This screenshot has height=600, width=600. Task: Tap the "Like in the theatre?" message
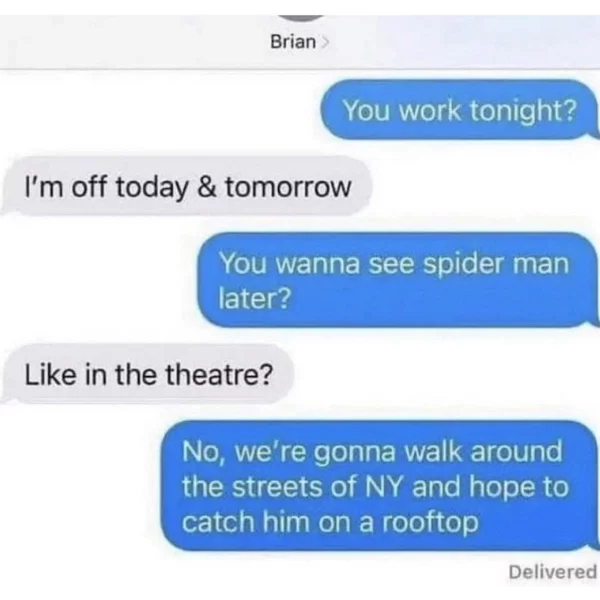coord(148,374)
